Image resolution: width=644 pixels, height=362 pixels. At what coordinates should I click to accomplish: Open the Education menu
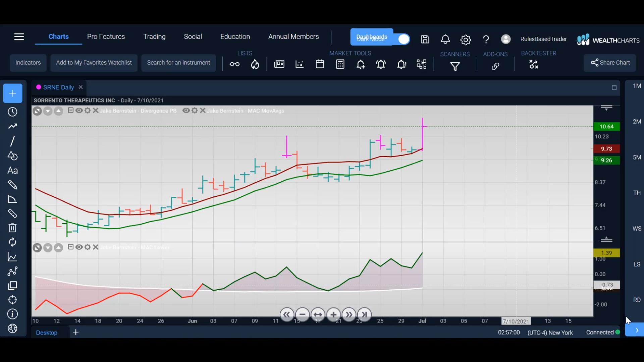[235, 37]
